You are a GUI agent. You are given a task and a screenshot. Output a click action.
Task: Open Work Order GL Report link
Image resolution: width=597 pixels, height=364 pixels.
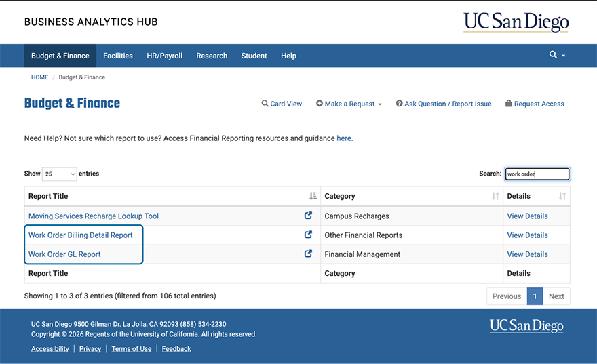pyautogui.click(x=64, y=254)
